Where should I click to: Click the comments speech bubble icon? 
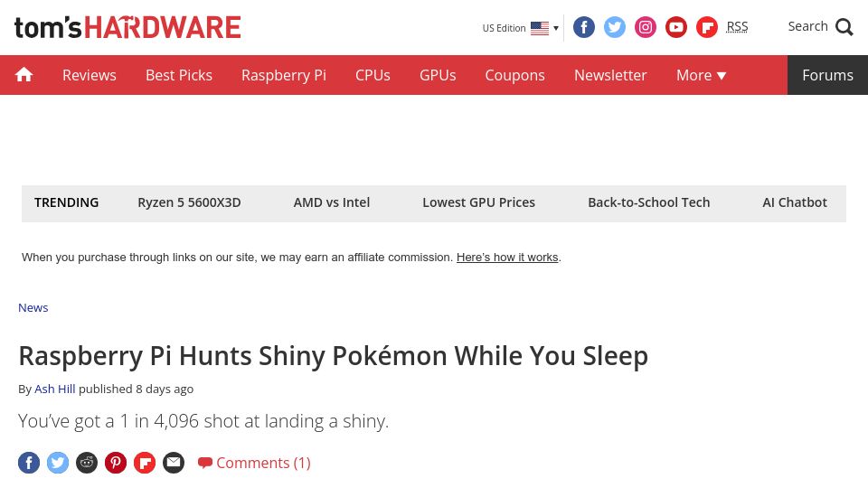coord(205,463)
